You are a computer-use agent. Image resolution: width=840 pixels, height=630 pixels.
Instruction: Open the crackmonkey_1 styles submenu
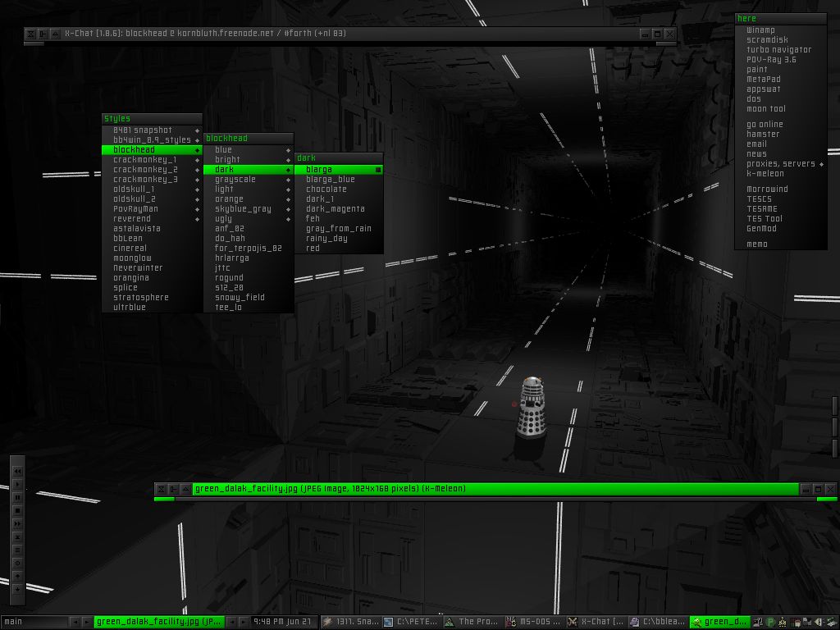pyautogui.click(x=152, y=160)
